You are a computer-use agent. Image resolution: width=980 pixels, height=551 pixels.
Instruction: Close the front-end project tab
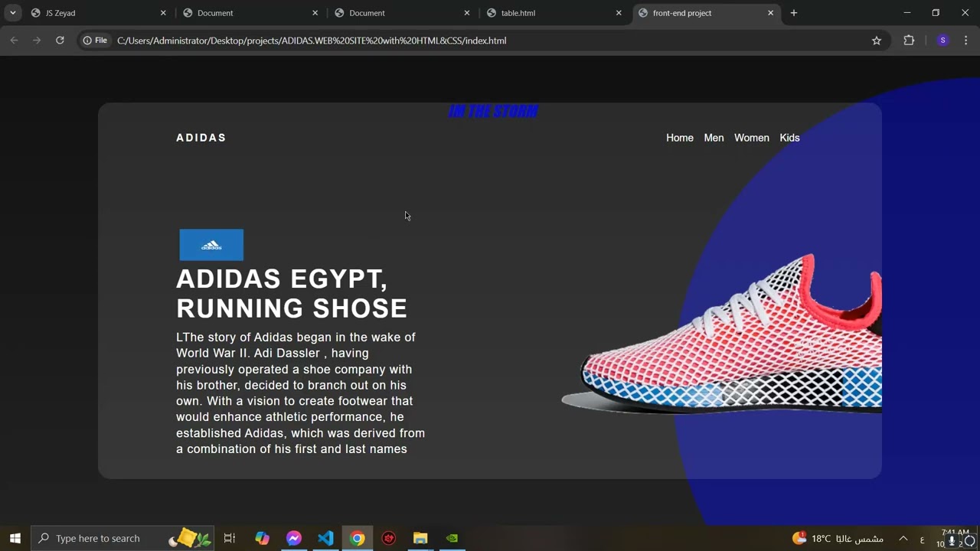770,13
